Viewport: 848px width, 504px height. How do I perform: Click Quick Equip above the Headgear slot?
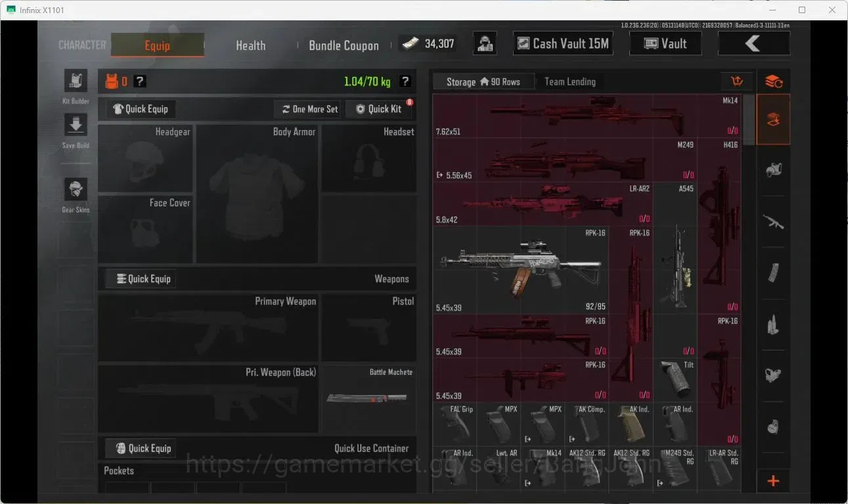[141, 109]
